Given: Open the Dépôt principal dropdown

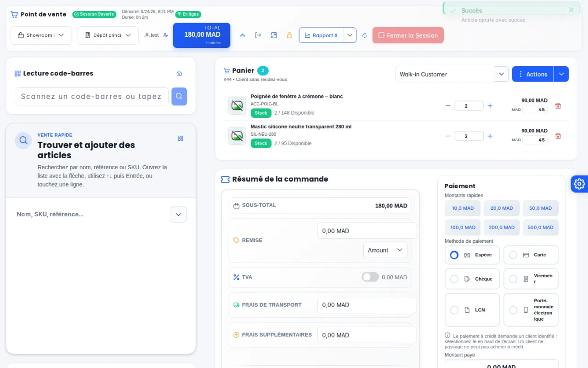Looking at the screenshot, I should (108, 35).
